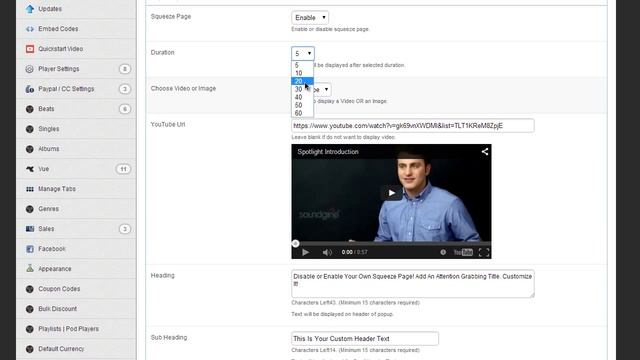This screenshot has height=360, width=640.
Task: Click the Vue count badge 11
Action: point(123,169)
